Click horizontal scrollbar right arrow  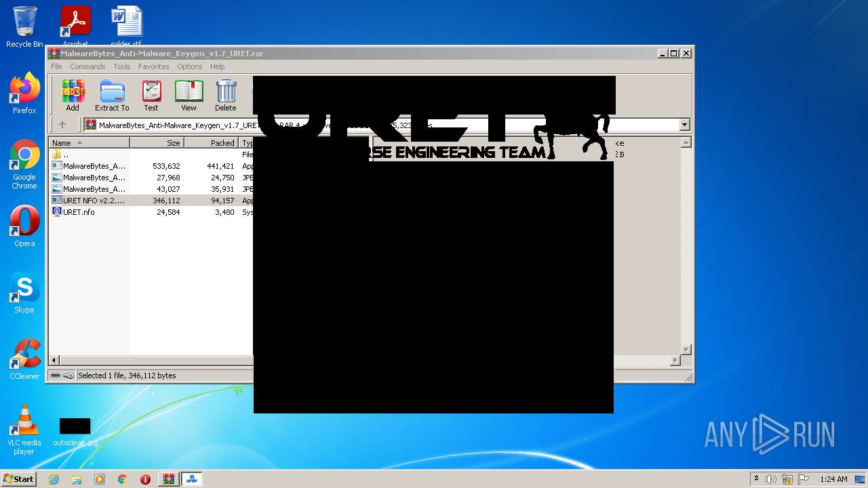[675, 361]
